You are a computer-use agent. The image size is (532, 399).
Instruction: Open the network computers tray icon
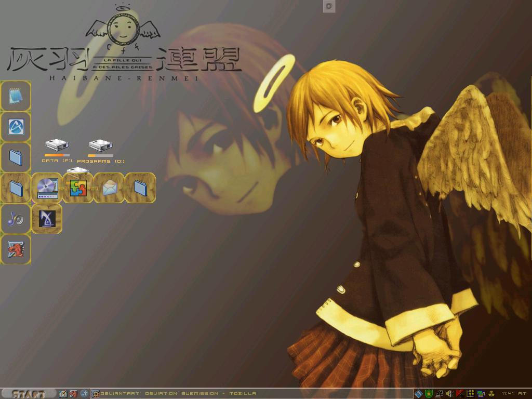tap(440, 394)
